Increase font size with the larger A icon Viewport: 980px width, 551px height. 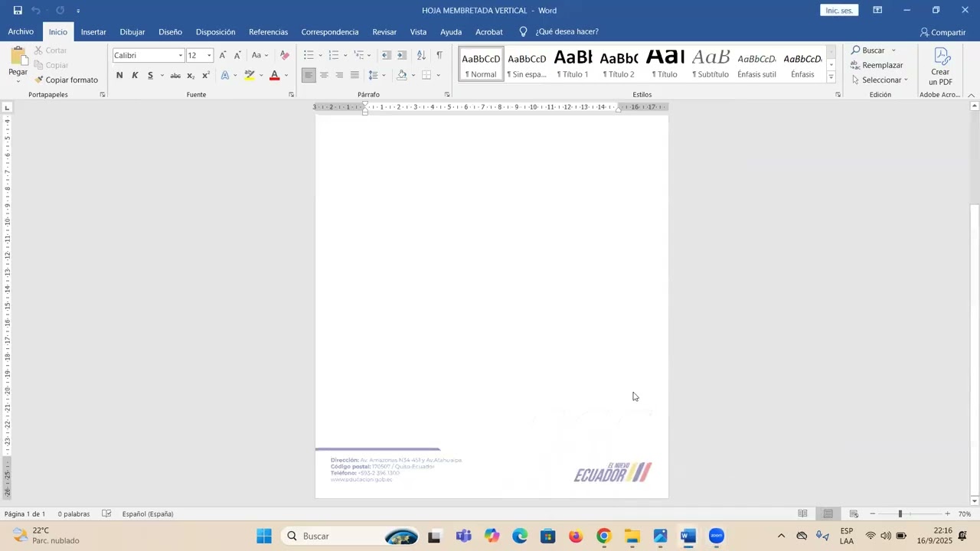point(223,55)
